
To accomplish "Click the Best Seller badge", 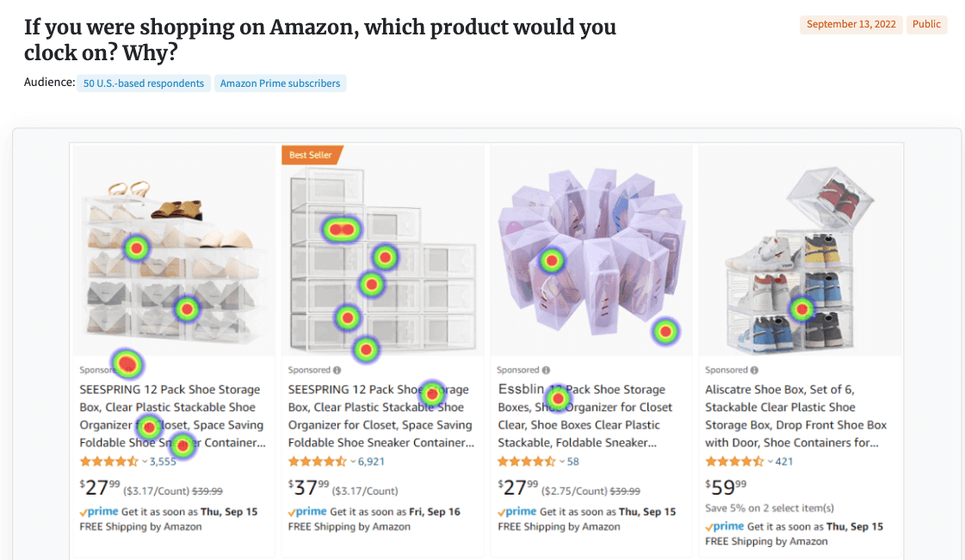I will (x=311, y=155).
